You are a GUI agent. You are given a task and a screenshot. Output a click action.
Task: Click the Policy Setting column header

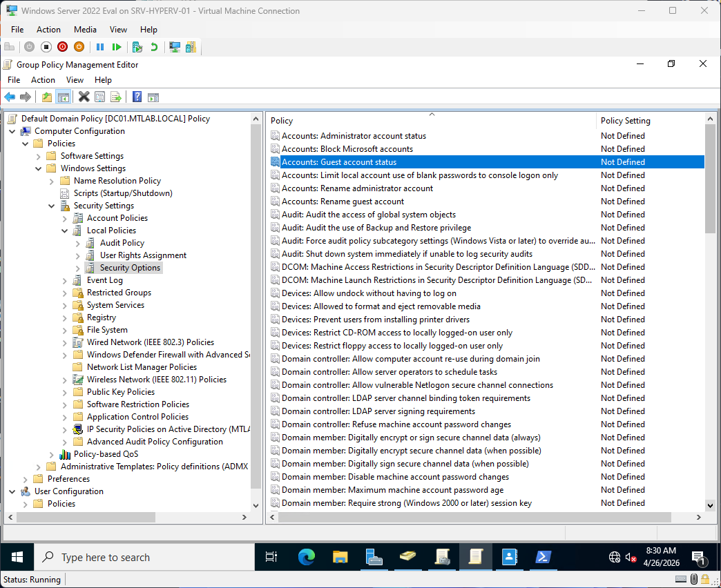tap(650, 120)
